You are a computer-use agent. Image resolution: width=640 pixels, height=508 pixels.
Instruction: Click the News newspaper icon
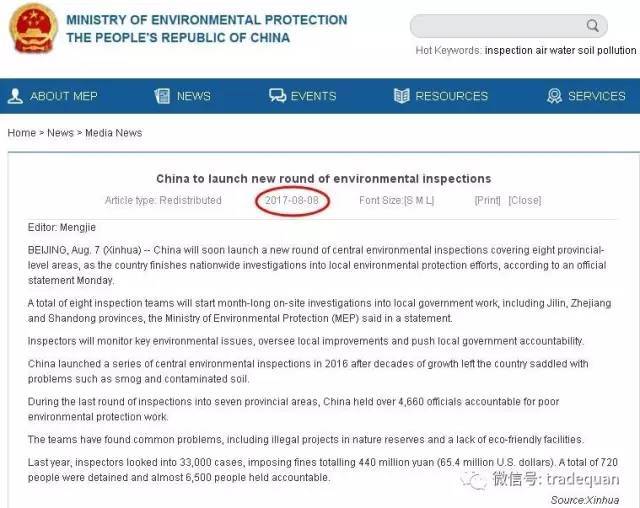162,96
